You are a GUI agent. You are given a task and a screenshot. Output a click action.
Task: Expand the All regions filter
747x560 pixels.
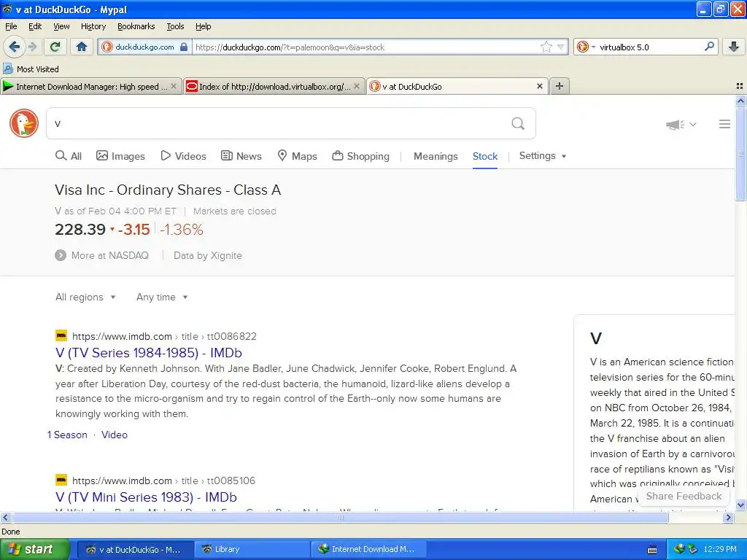86,297
